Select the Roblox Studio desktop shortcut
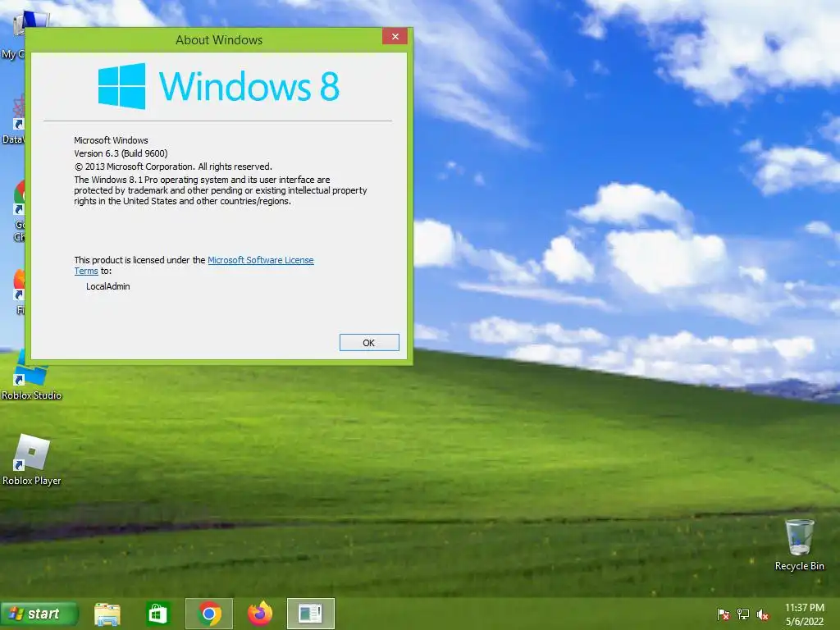840x630 pixels. click(x=32, y=375)
